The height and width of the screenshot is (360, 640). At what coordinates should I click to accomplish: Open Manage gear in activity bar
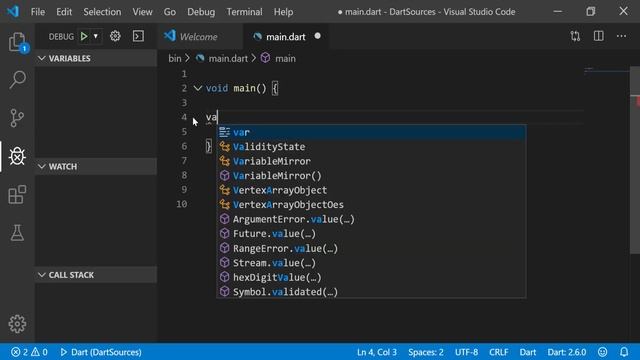[17, 324]
